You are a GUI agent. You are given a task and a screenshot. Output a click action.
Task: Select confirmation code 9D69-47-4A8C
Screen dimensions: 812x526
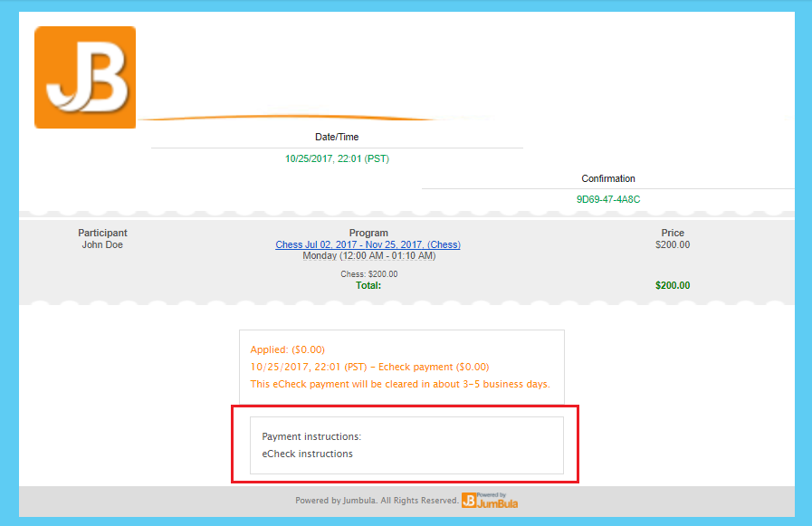coord(608,199)
